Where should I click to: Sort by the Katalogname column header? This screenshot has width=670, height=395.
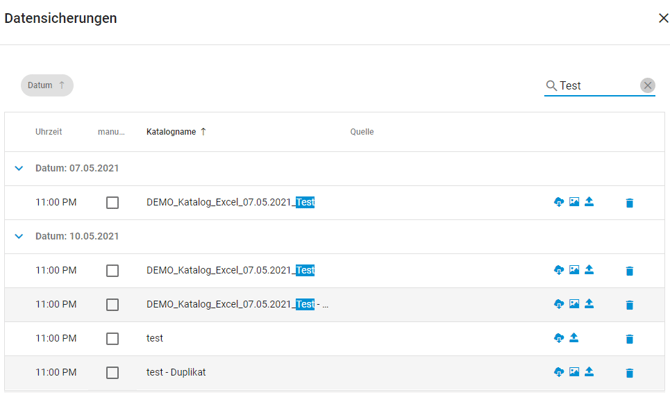171,132
